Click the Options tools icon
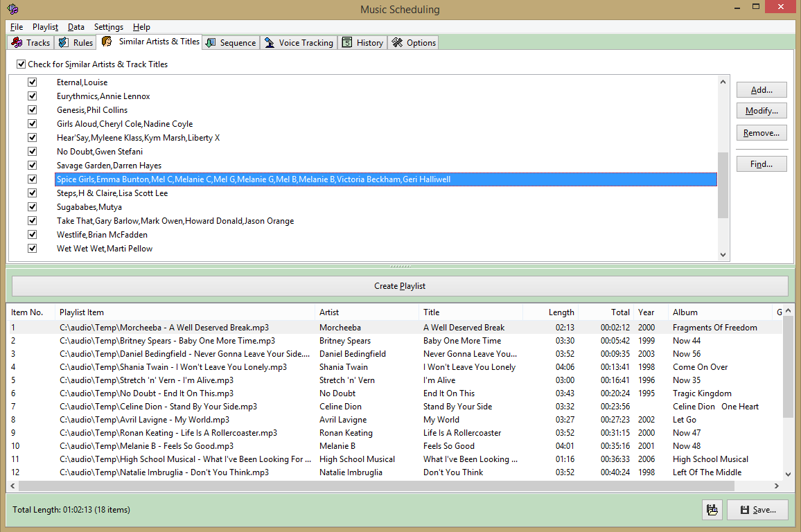This screenshot has height=532, width=801. [x=396, y=42]
